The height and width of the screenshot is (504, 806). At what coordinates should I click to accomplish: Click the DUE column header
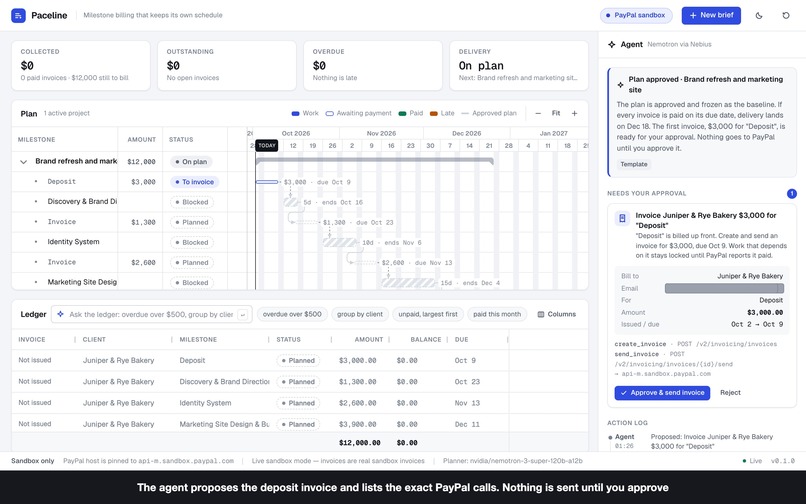point(462,339)
